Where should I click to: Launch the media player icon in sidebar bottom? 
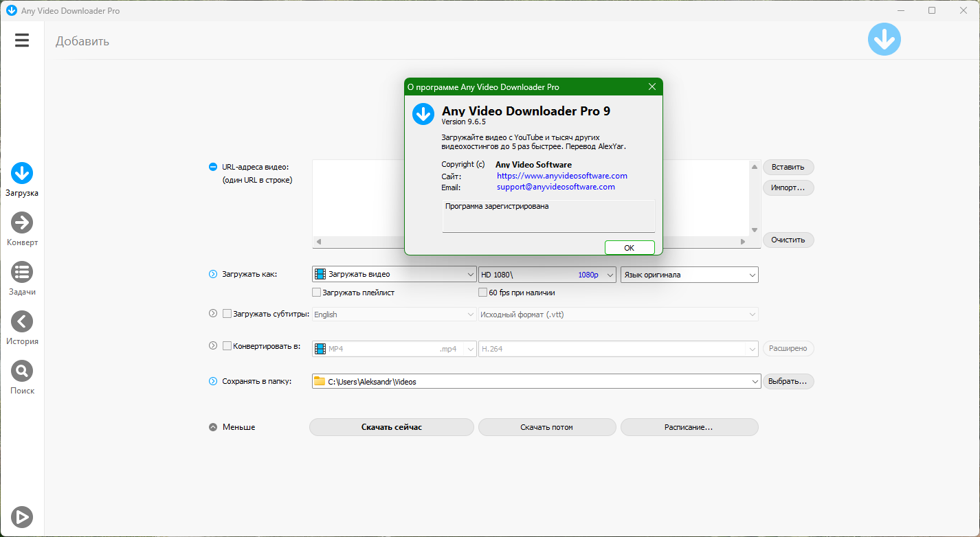(x=22, y=516)
